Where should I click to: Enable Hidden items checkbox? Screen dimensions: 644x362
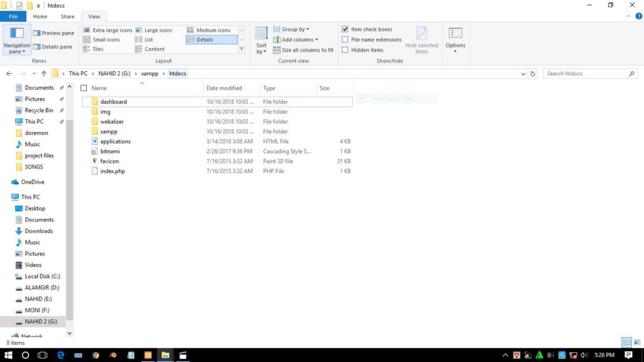[345, 50]
